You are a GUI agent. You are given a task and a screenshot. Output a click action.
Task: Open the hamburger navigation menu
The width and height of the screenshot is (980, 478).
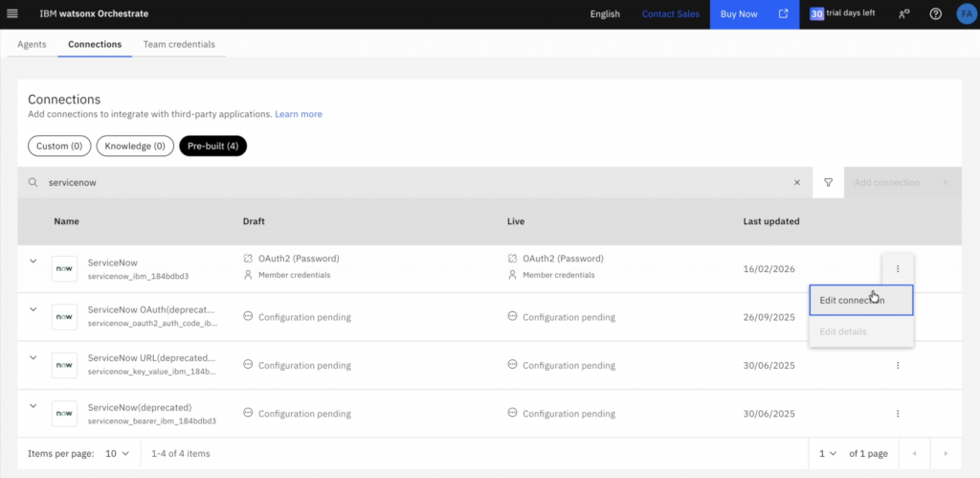[x=11, y=13]
